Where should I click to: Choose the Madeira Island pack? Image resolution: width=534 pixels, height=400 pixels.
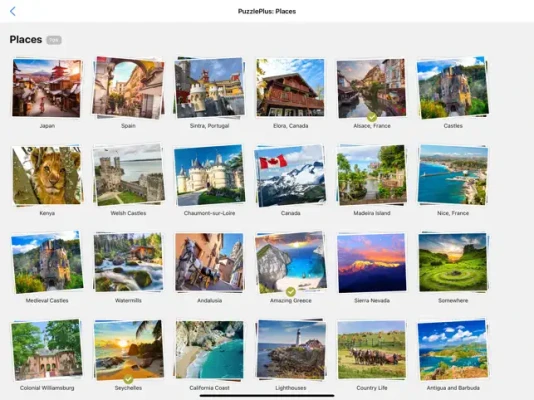click(x=372, y=175)
